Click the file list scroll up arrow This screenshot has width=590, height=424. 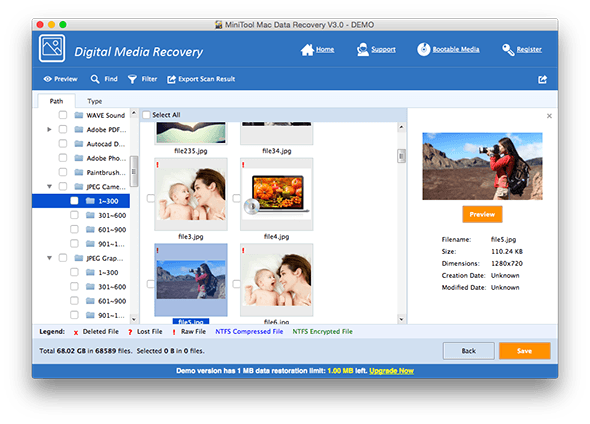(x=401, y=128)
